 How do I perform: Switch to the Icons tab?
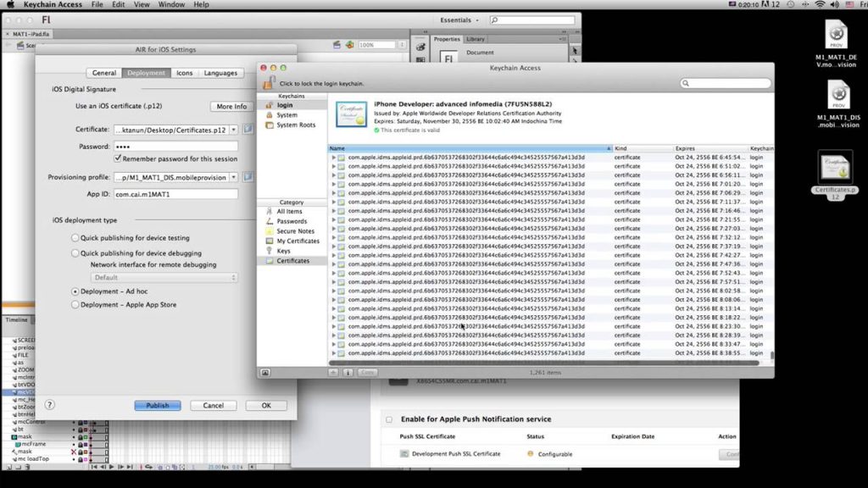tap(184, 73)
